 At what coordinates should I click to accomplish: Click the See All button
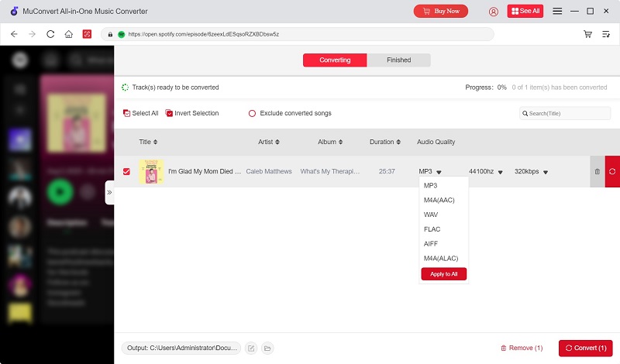click(x=525, y=11)
